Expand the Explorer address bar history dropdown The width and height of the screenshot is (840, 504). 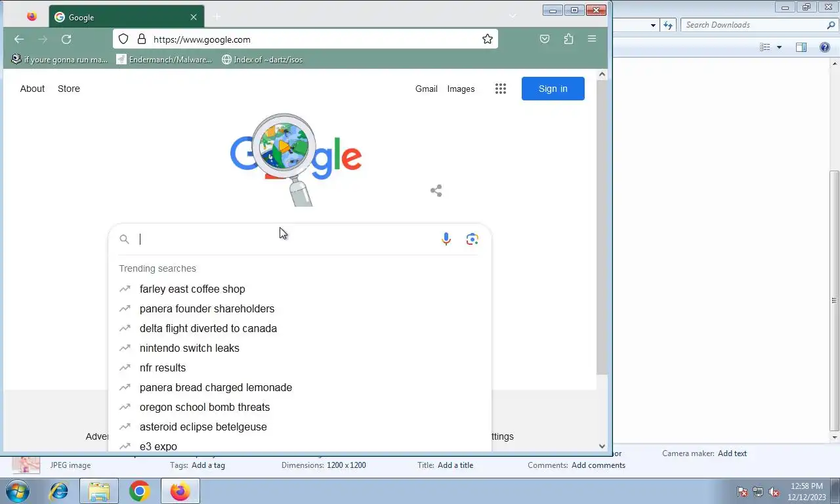coord(653,26)
